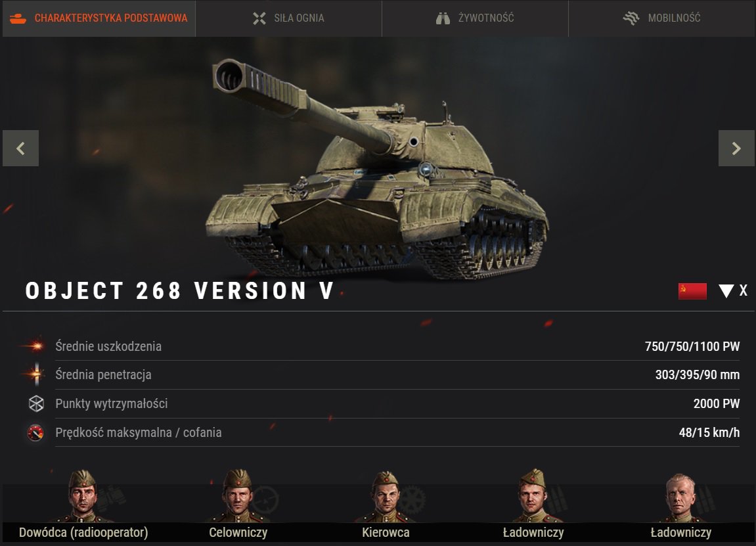
Task: Click the Średnie uszkodzenia damage icon
Action: point(33,346)
